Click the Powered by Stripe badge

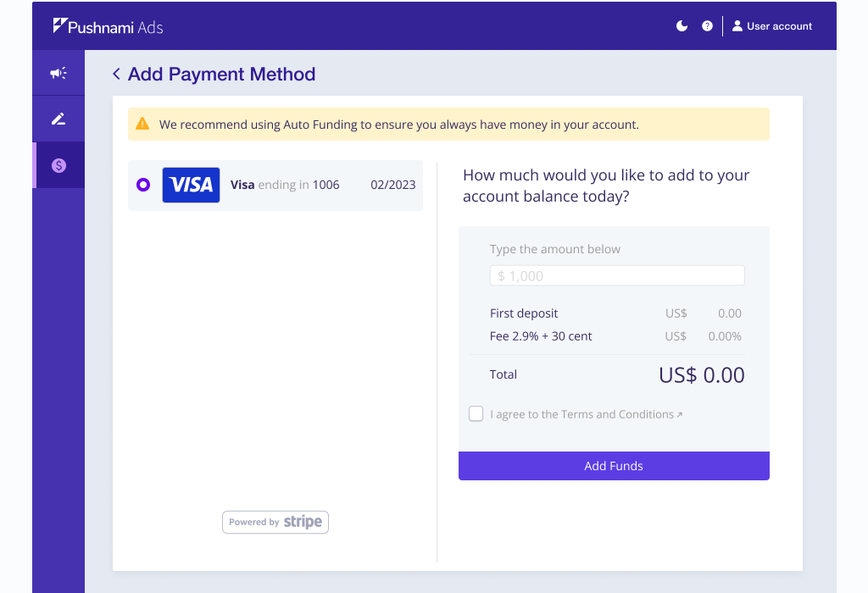click(275, 522)
